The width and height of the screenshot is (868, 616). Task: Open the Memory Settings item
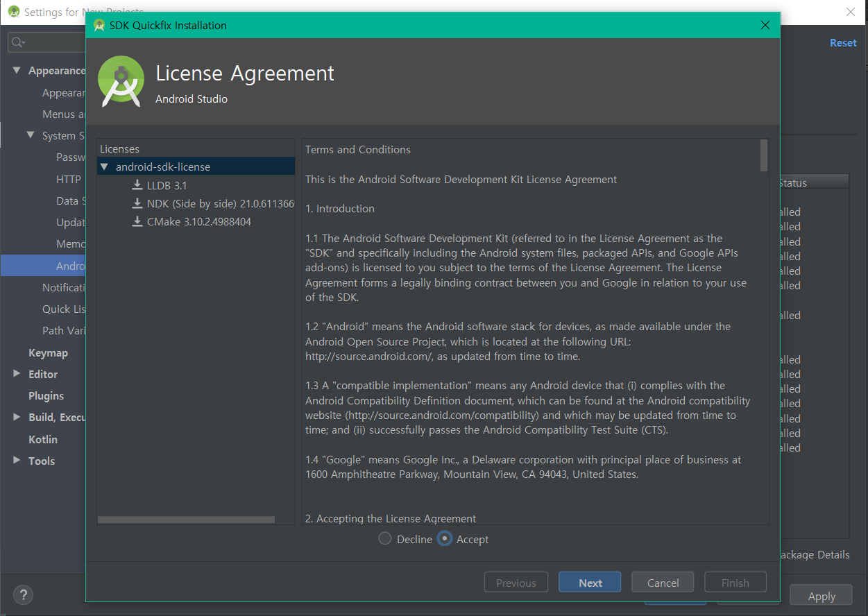pyautogui.click(x=71, y=243)
